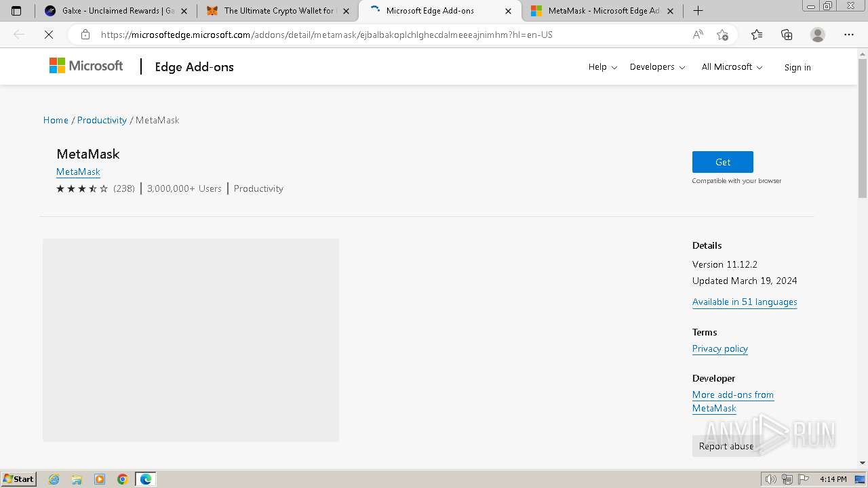This screenshot has height=488, width=868.
Task: Select Microsoft Edge taskbar icon
Action: pos(146,479)
